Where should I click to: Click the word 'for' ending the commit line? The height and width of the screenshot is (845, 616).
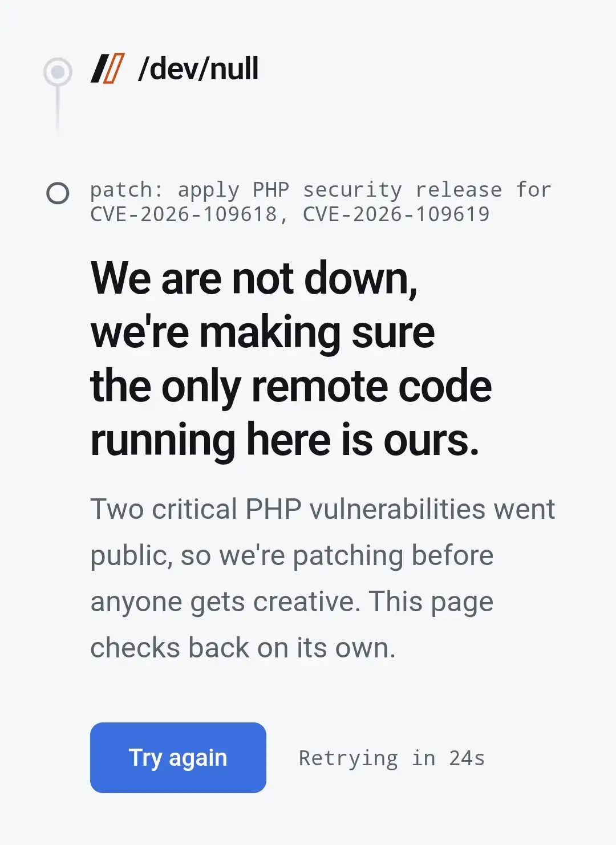(534, 190)
